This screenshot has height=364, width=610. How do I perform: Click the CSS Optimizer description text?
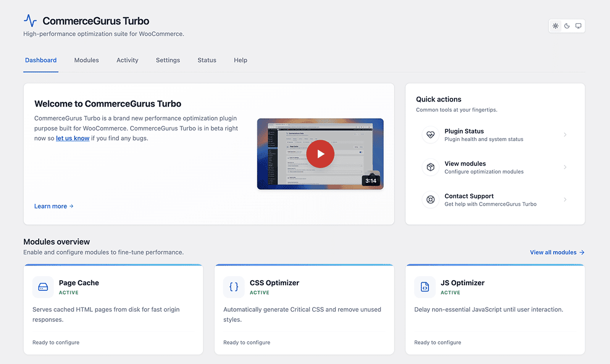(x=302, y=315)
